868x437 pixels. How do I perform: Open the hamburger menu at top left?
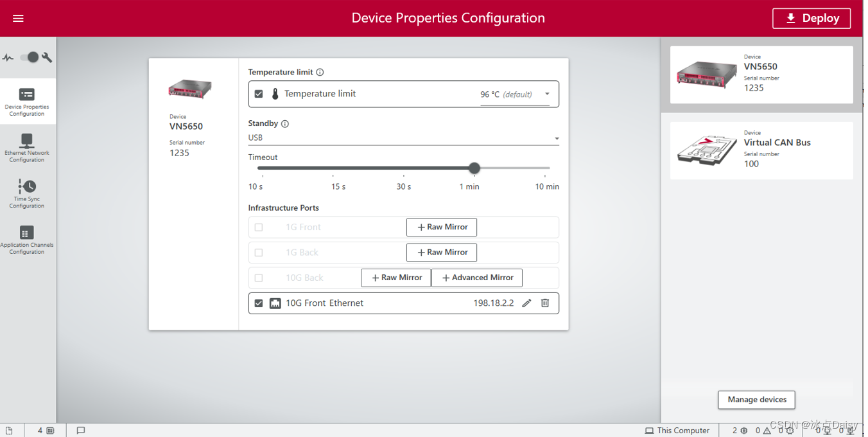pos(18,18)
